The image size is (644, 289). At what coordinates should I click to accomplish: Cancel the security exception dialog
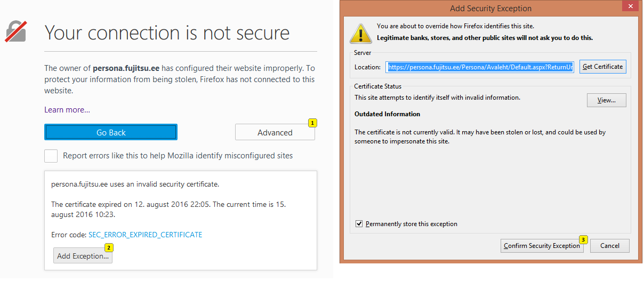pyautogui.click(x=609, y=246)
